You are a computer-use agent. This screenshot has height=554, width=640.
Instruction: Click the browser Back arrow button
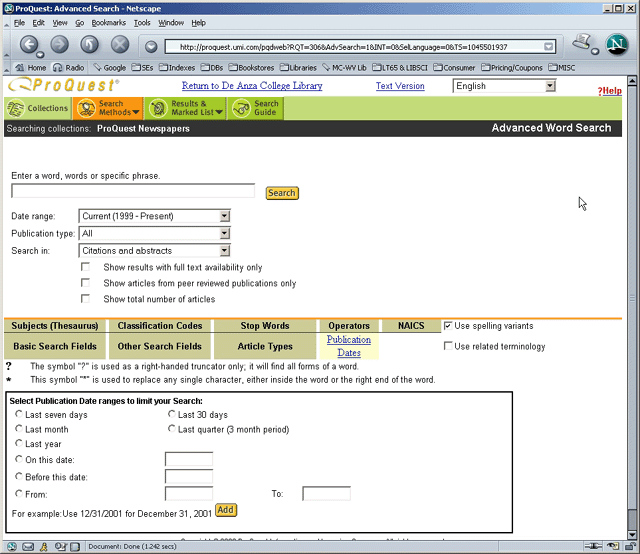[x=29, y=45]
